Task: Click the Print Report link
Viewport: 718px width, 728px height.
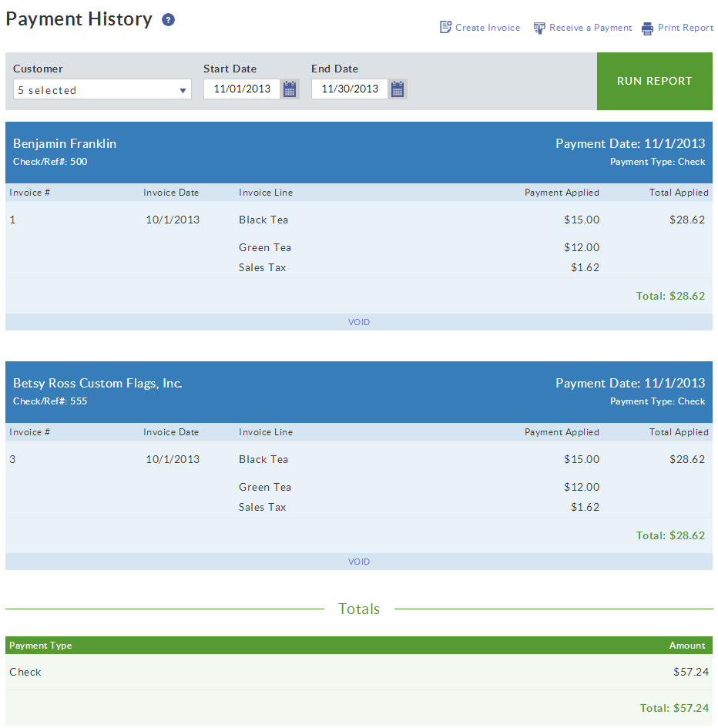Action: [685, 27]
